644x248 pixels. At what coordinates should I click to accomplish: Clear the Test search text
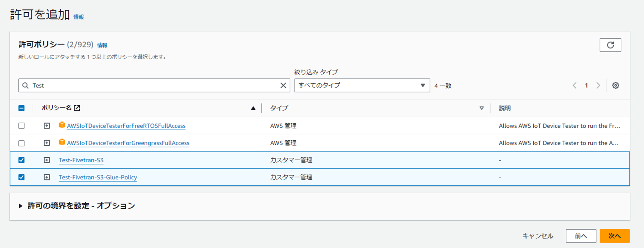click(x=283, y=85)
